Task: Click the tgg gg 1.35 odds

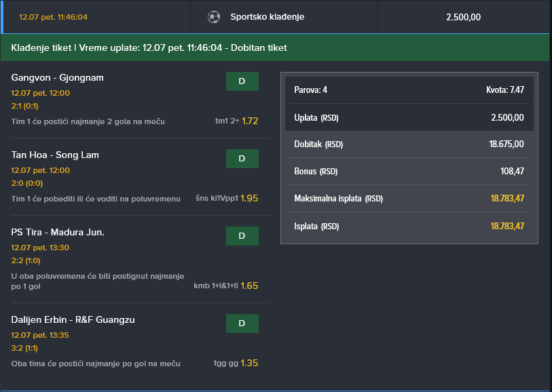Action: (236, 364)
